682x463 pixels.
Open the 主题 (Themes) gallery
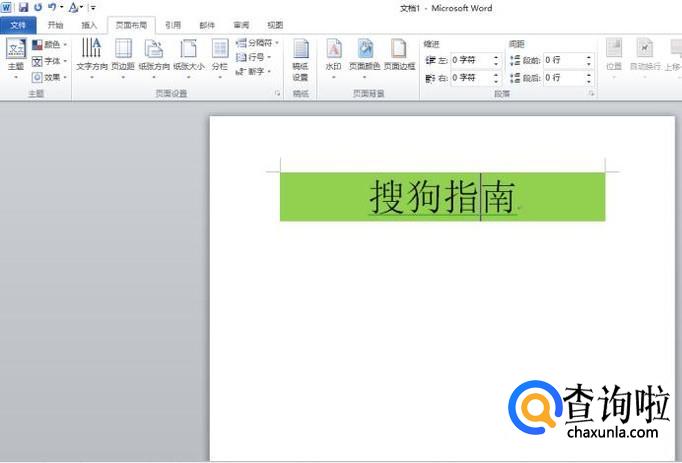click(x=16, y=58)
